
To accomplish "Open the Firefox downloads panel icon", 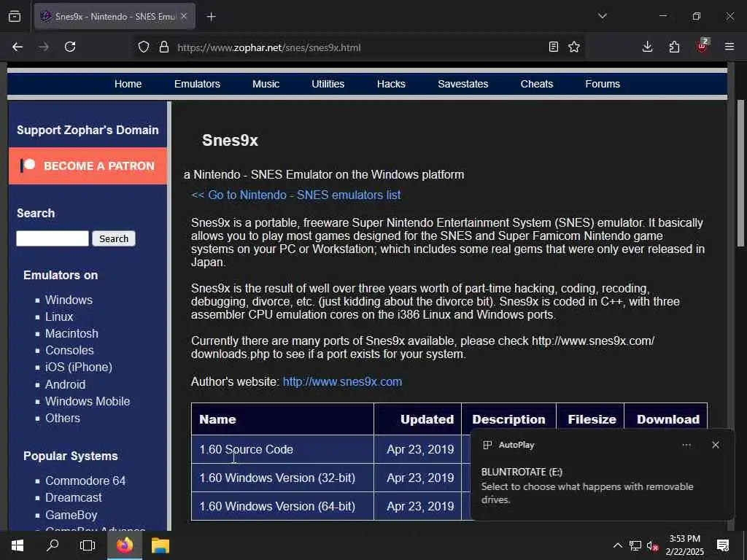I will pos(647,47).
